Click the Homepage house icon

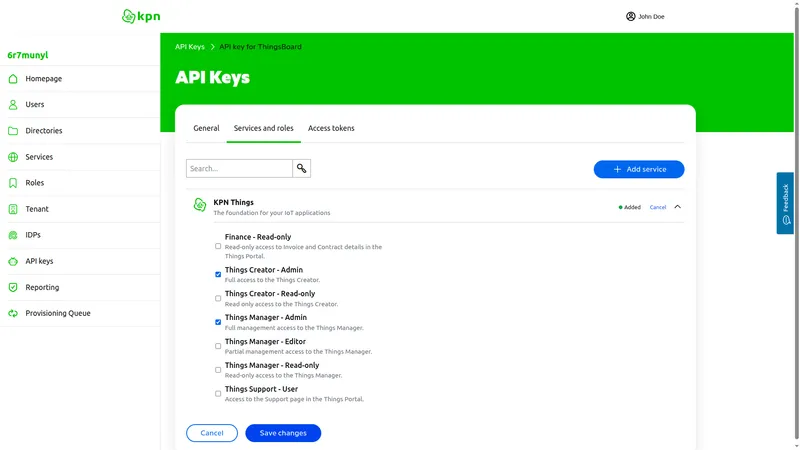[13, 79]
